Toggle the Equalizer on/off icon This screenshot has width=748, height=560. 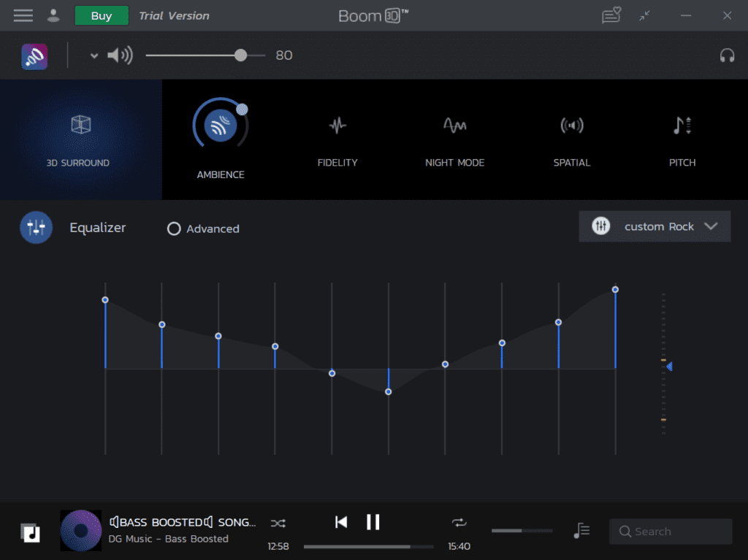37,228
